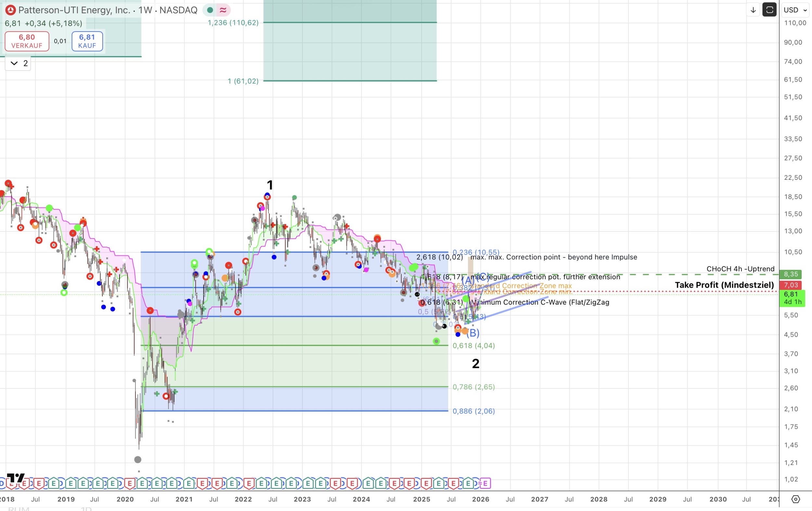The image size is (812, 511).
Task: Open chart settings hexagon gear icon
Action: pyautogui.click(x=795, y=499)
